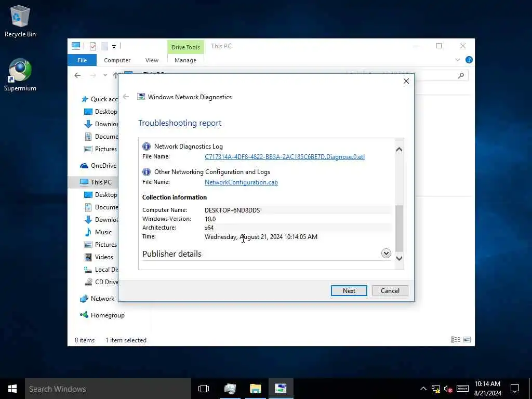
Task: Click the Search Windows taskbar box
Action: (108, 389)
